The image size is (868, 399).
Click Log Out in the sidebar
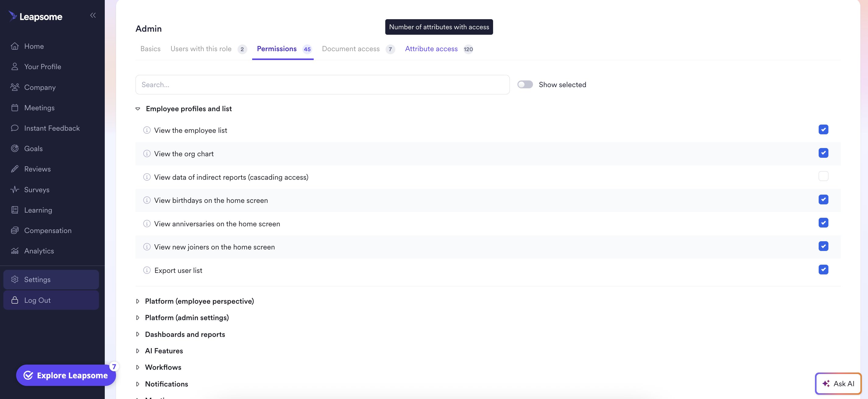tap(51, 300)
